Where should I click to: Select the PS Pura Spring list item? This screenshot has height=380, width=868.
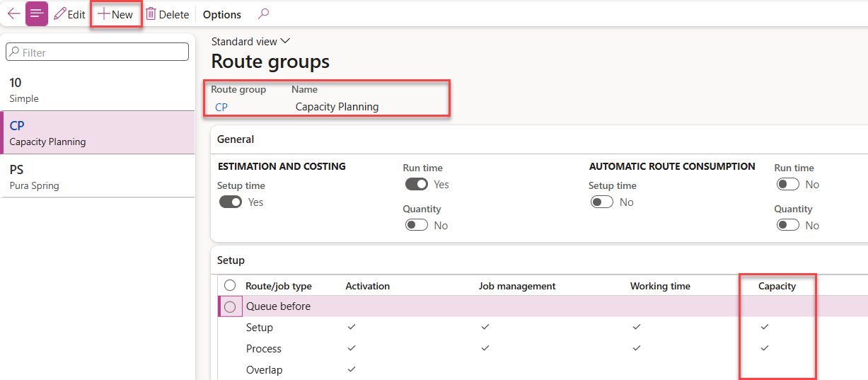coord(98,175)
